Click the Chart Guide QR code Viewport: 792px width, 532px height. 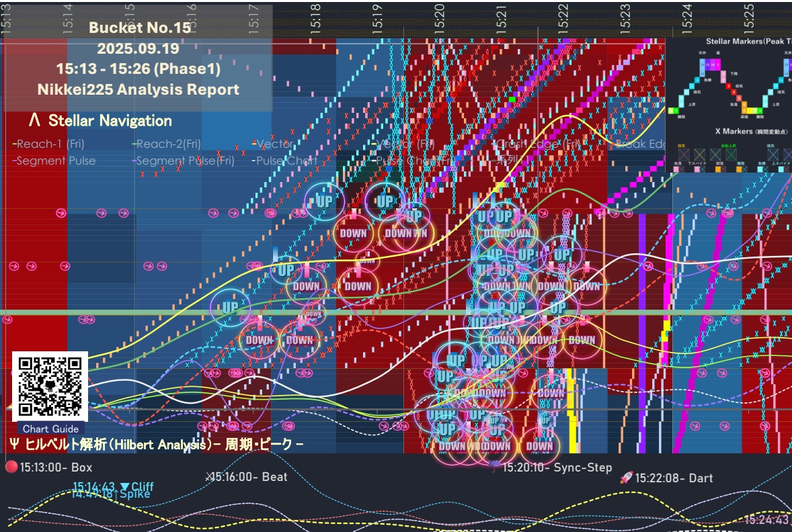point(50,386)
